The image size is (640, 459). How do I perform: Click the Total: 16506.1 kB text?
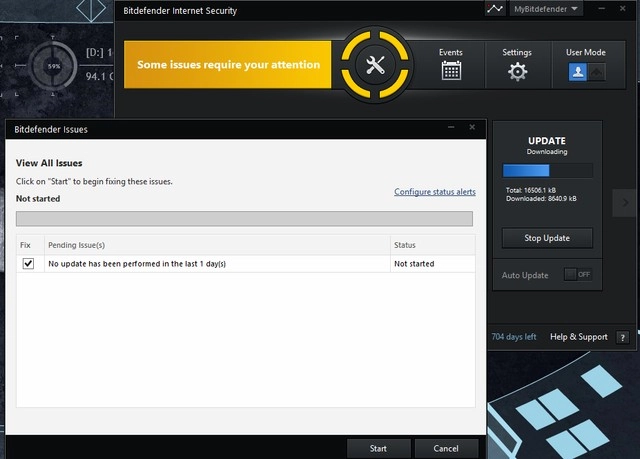531,190
